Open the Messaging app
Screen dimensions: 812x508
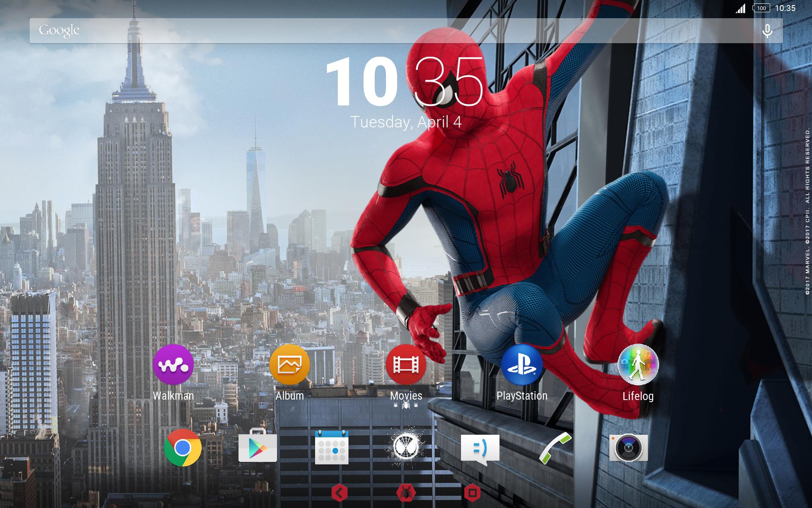pyautogui.click(x=480, y=449)
